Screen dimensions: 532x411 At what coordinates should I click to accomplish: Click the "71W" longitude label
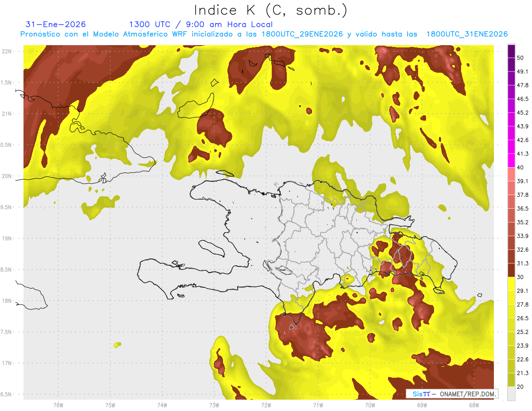point(318,405)
